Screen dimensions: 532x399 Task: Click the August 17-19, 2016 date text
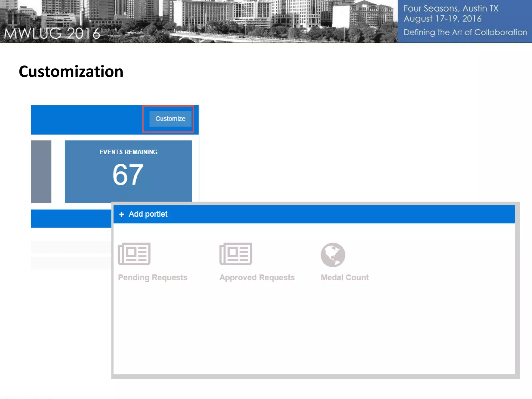442,19
